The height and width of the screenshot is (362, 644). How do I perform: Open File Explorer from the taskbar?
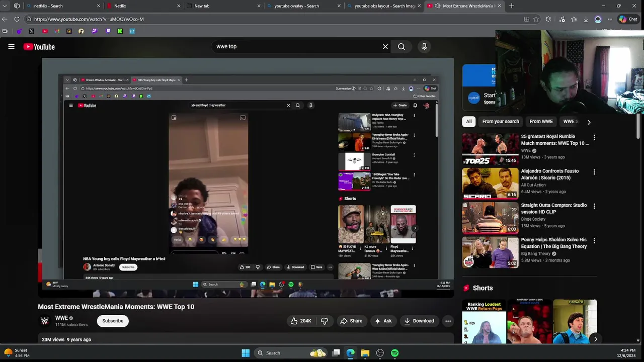coord(365,353)
